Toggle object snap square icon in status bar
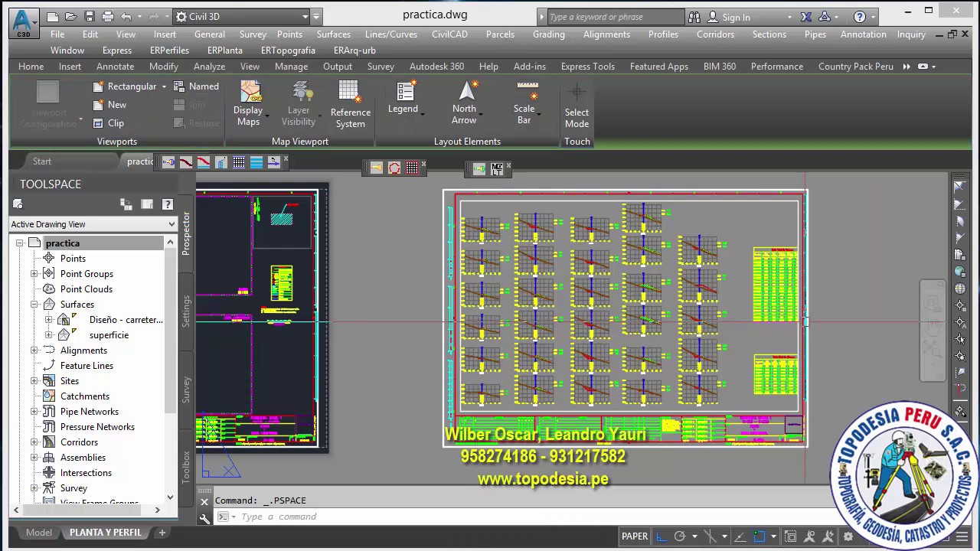Screen dimensions: 980x551 [x=760, y=536]
